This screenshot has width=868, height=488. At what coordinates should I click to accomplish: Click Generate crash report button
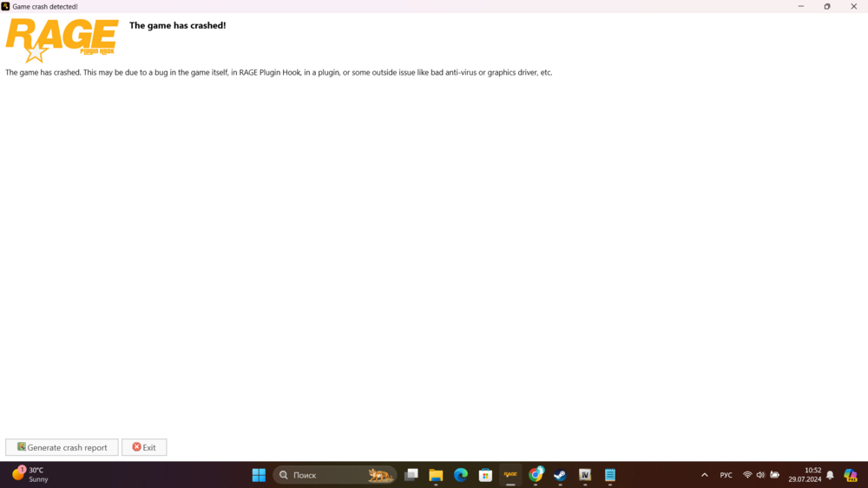click(62, 447)
